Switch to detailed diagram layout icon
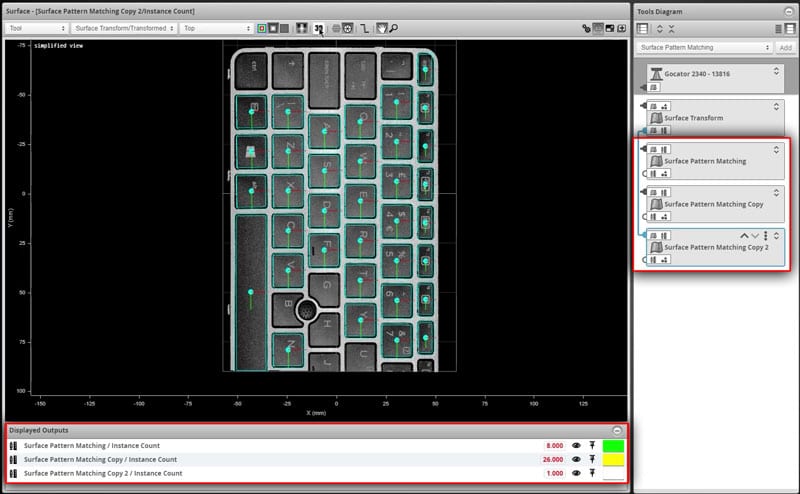This screenshot has height=494, width=800. [x=790, y=29]
